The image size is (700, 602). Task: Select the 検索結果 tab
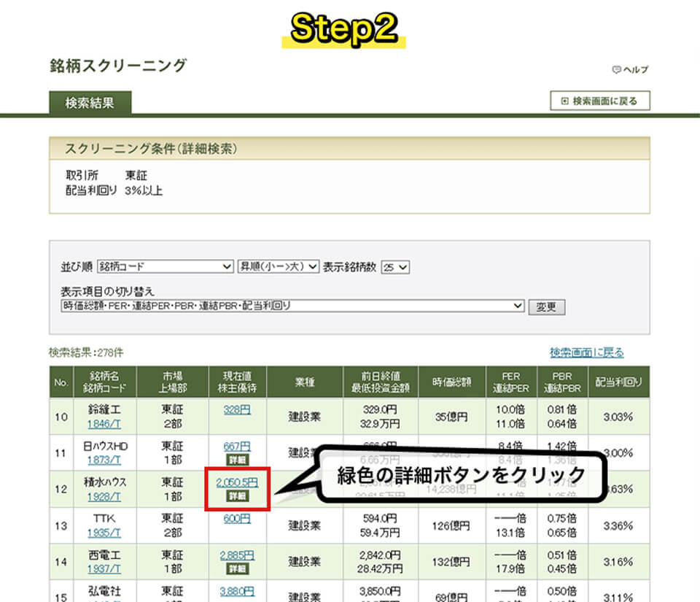pos(90,103)
